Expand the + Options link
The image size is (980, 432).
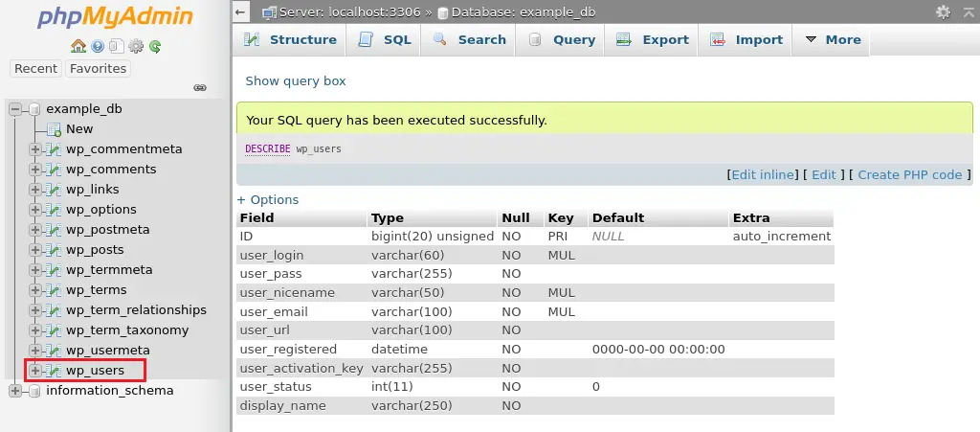point(268,199)
